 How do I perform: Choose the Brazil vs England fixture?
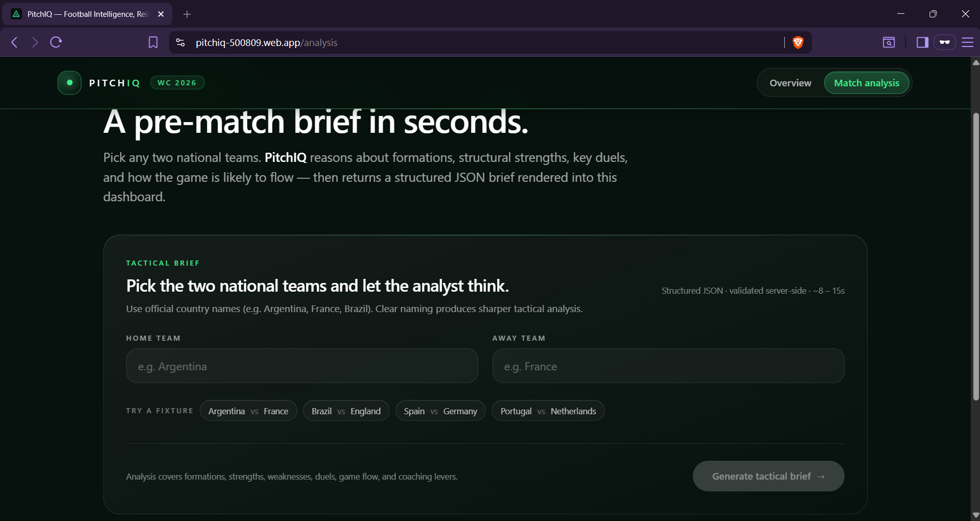346,411
